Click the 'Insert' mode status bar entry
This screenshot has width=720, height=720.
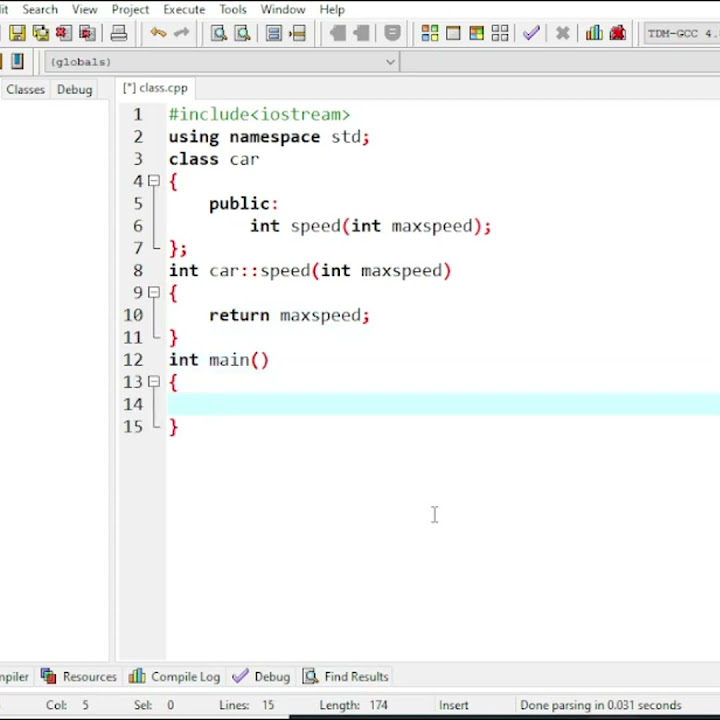pos(454,705)
